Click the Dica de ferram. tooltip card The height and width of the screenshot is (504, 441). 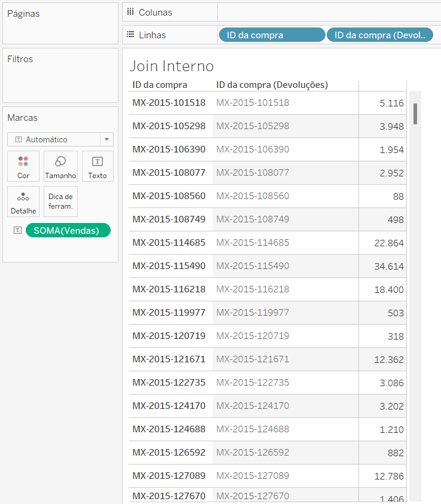[60, 201]
